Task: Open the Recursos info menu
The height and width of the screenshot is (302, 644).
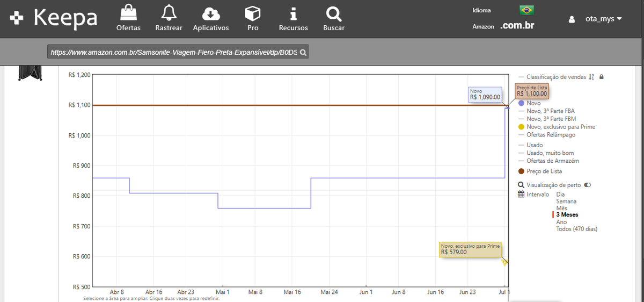Action: (x=293, y=18)
